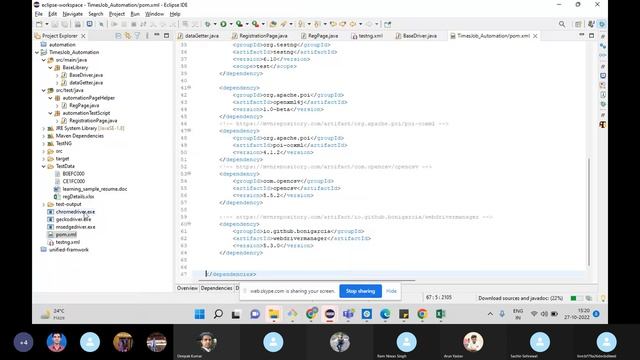Collapse the automationPageHelper package
640x360 pixels.
pyautogui.click(x=50, y=98)
